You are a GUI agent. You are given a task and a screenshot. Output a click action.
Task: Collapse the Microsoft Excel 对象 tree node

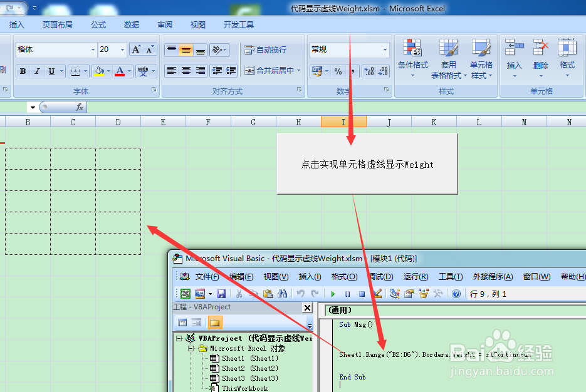coord(192,349)
